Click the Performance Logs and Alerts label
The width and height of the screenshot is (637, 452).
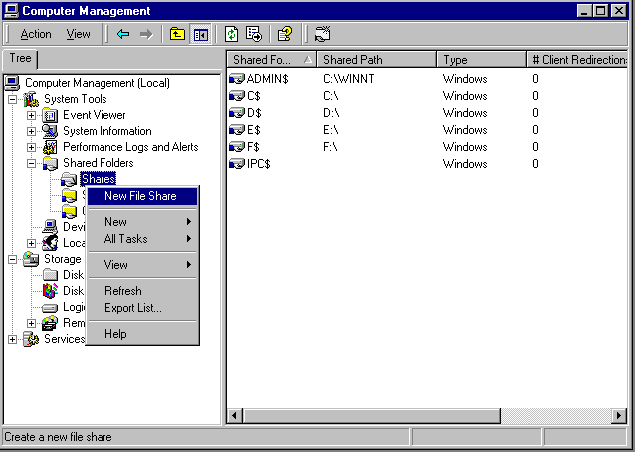(130, 147)
